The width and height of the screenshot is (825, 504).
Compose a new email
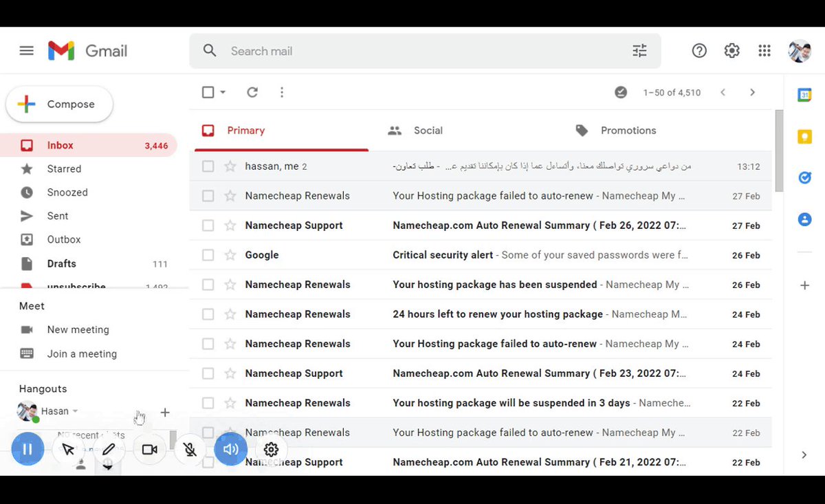coord(59,105)
